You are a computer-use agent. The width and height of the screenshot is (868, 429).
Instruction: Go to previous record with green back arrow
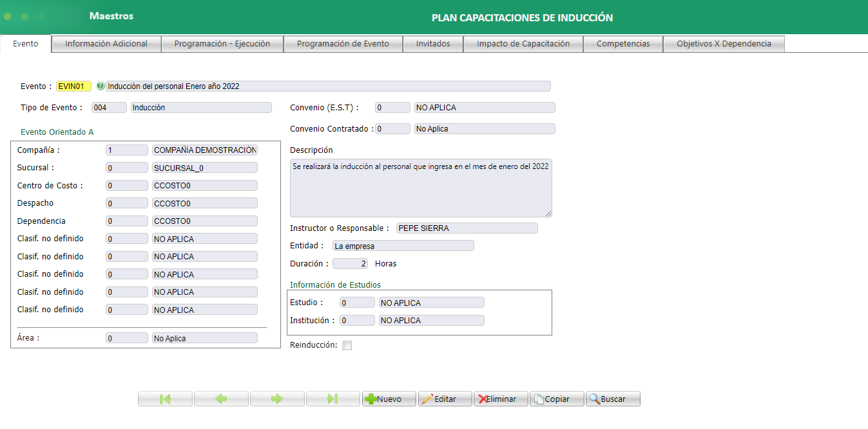221,398
